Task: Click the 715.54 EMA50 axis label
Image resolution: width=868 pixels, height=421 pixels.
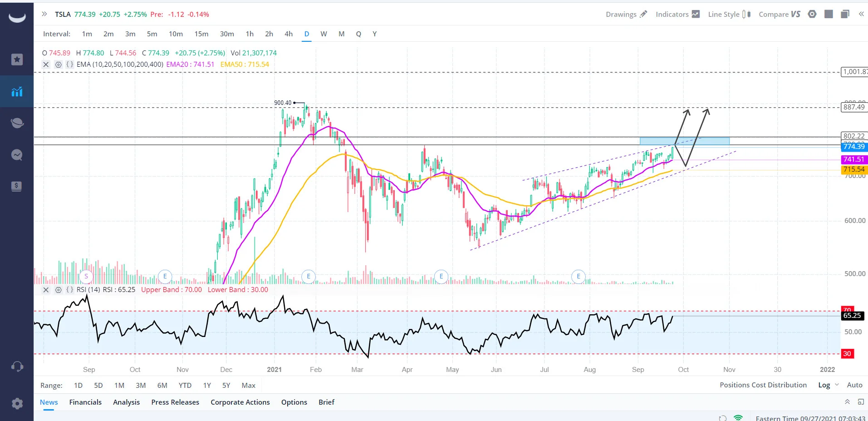Action: point(854,169)
